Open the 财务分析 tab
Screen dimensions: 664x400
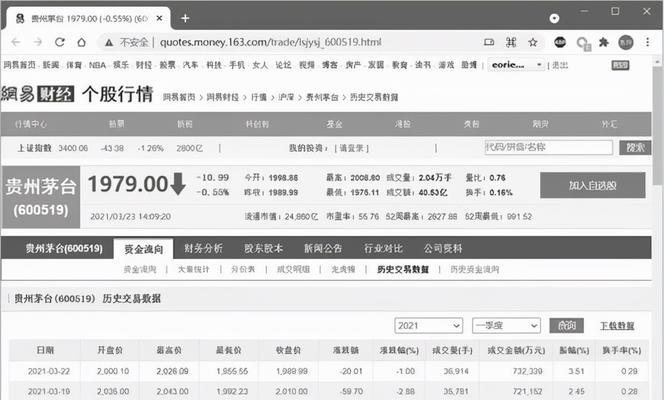pyautogui.click(x=203, y=248)
